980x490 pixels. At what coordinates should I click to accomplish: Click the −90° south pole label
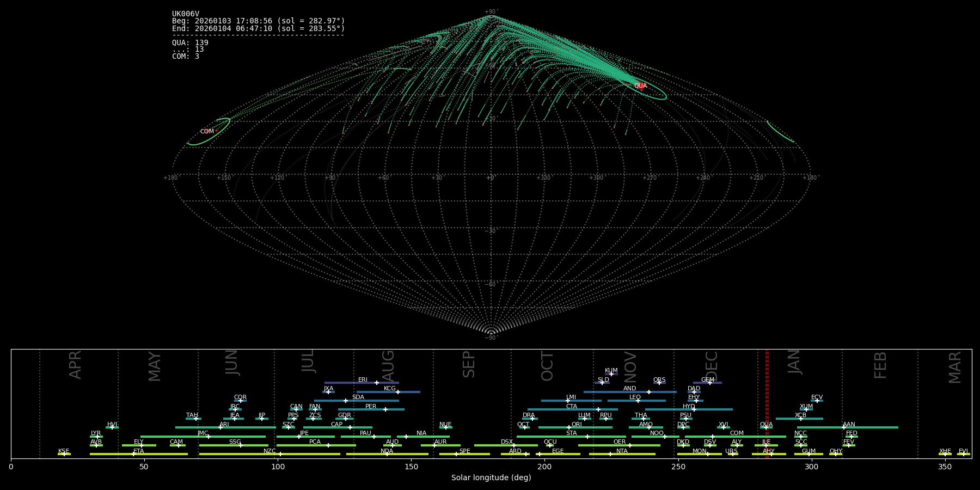tap(491, 338)
